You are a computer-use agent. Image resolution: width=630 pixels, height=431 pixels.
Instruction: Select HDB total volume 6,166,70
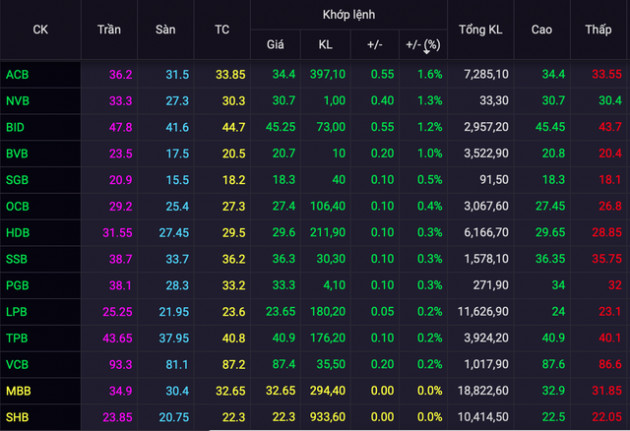click(486, 232)
